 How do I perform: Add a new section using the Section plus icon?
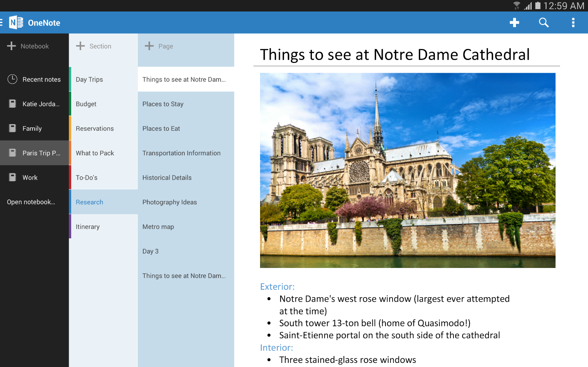click(79, 46)
